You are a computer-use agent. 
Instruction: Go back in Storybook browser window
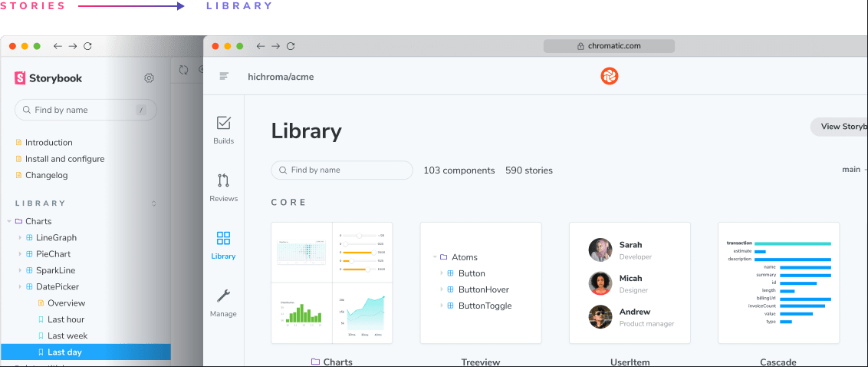tap(58, 46)
